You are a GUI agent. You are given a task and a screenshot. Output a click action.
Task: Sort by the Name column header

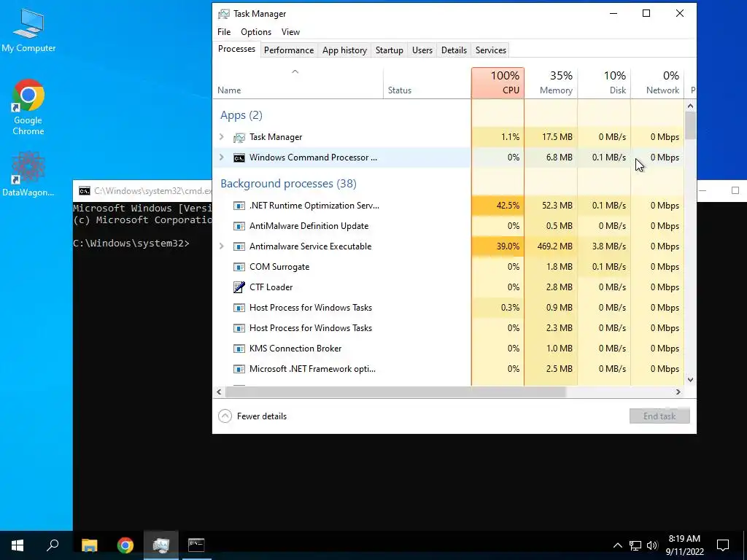[298, 83]
